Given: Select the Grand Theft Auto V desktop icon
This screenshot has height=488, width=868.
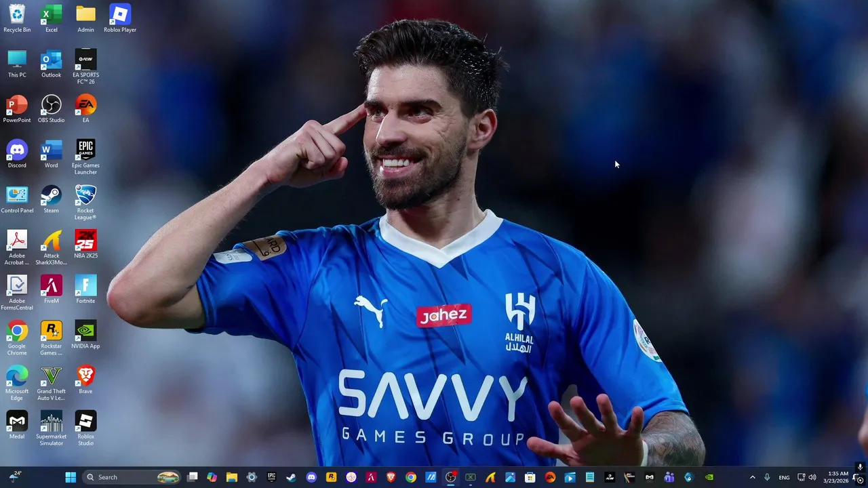Looking at the screenshot, I should coord(52,383).
